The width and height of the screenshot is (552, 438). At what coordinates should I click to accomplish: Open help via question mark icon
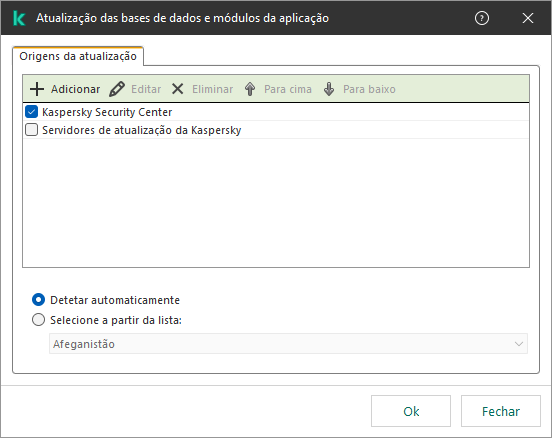(482, 18)
